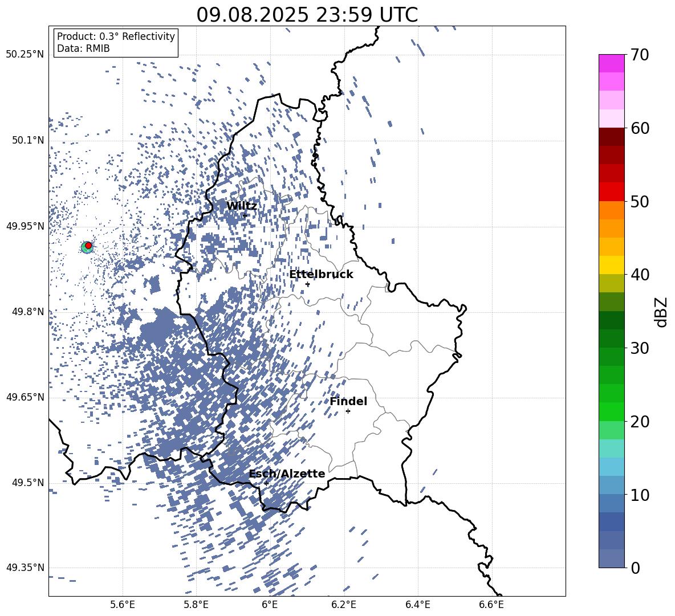The height and width of the screenshot is (616, 675).
Task: Pick the yellow colorbar segment above 40
Action: point(612,265)
